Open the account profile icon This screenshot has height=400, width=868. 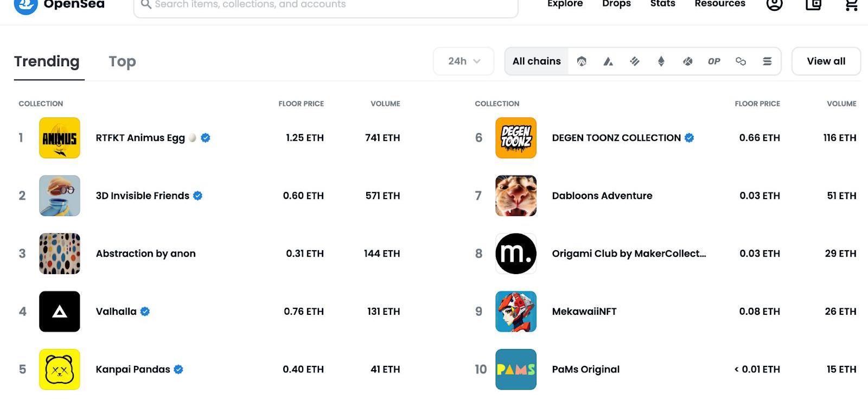coord(774,4)
